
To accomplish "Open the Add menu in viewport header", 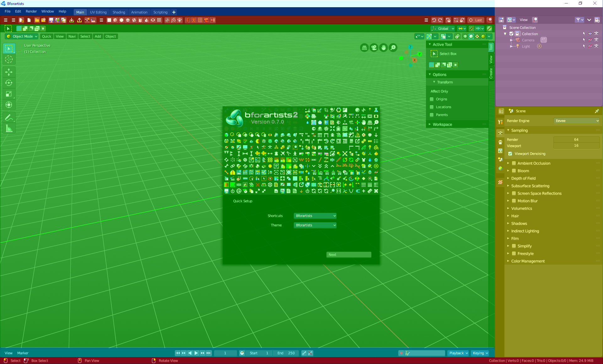I will coord(98,36).
